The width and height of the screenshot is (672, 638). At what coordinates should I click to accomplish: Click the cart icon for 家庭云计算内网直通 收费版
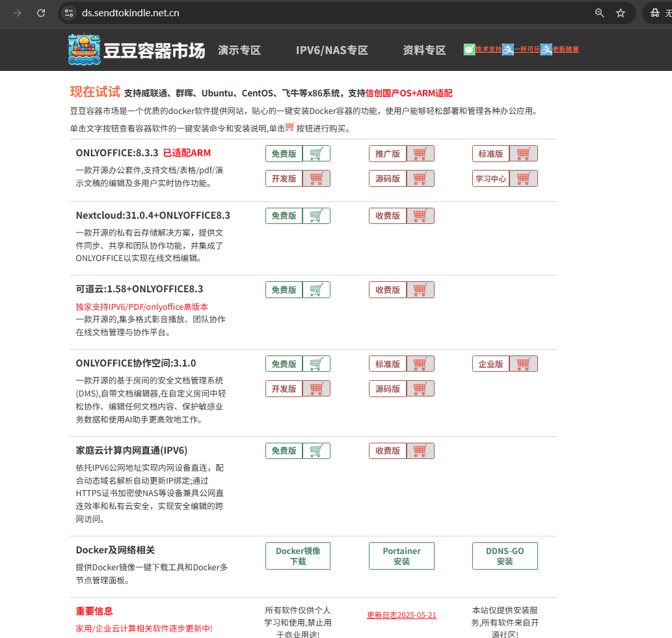(420, 451)
